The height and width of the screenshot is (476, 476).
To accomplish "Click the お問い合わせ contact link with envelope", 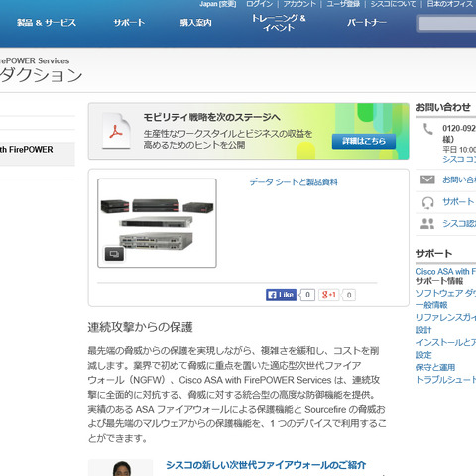I will pyautogui.click(x=459, y=179).
